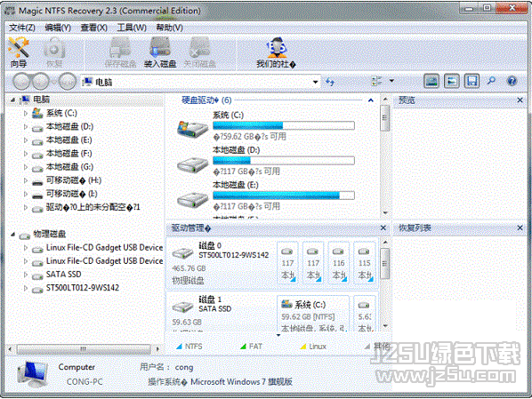
Task: Close the 预览 preview panel
Action: [x=520, y=100]
